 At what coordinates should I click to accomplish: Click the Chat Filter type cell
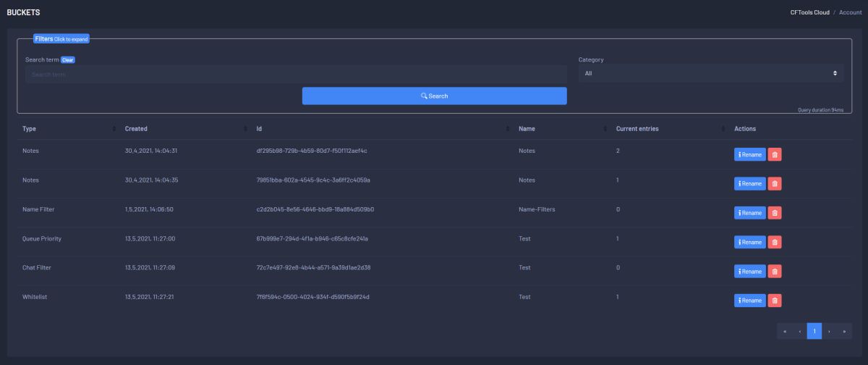pos(37,267)
